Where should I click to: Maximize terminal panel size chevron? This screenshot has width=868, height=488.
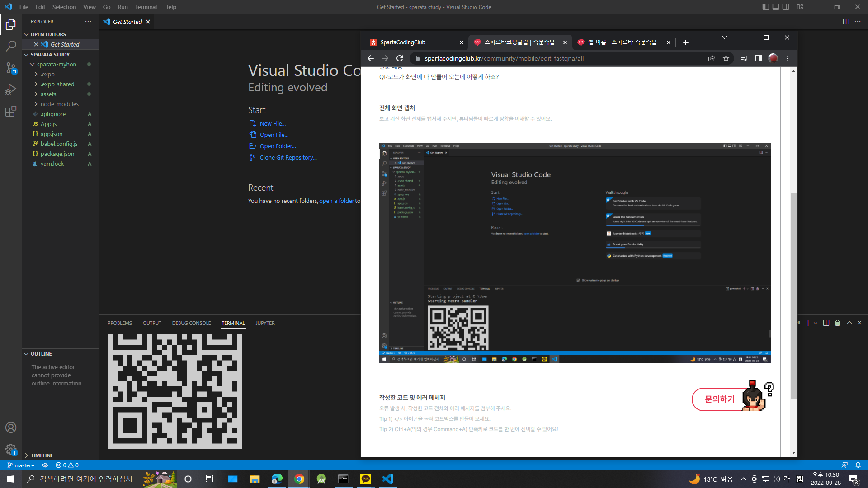click(849, 323)
